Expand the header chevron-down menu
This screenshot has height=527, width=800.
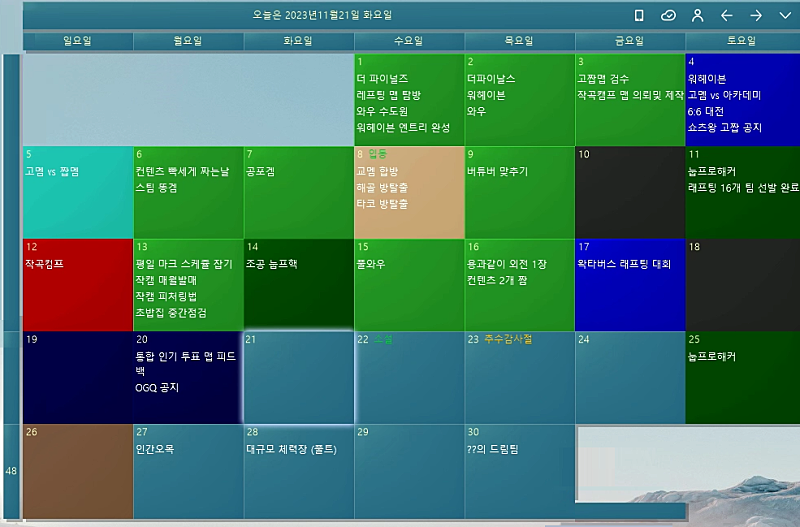pos(785,16)
